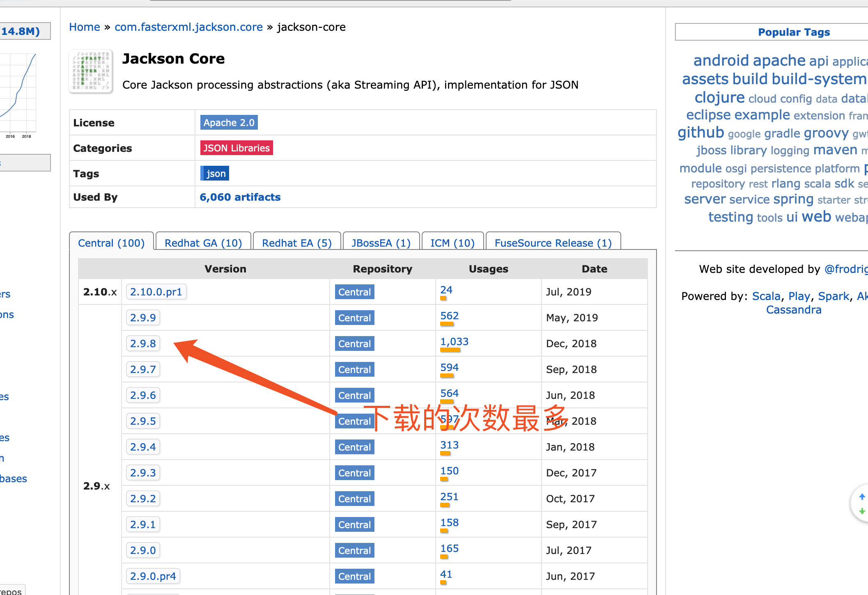868x595 pixels.
Task: Click the android popular tag
Action: [721, 60]
